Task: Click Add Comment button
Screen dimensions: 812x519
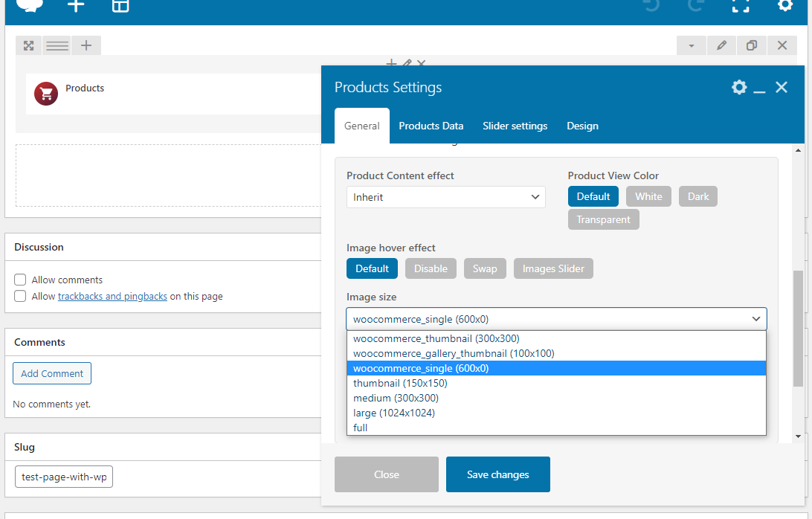Action: click(52, 373)
